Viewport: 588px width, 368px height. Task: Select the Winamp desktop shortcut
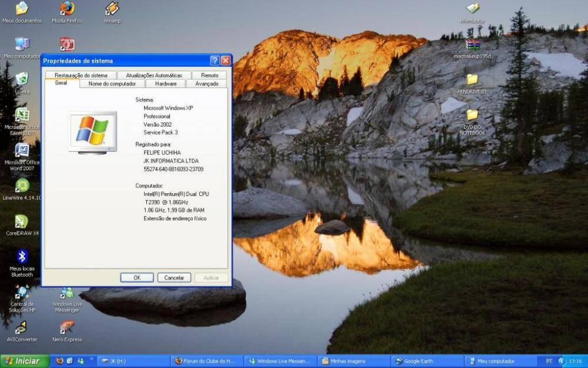(112, 11)
